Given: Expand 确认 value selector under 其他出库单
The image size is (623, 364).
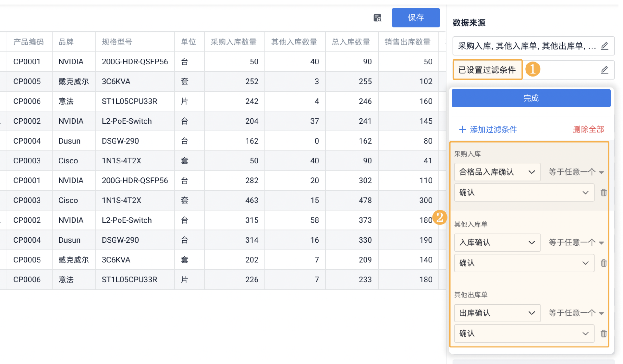Looking at the screenshot, I should click(x=524, y=334).
